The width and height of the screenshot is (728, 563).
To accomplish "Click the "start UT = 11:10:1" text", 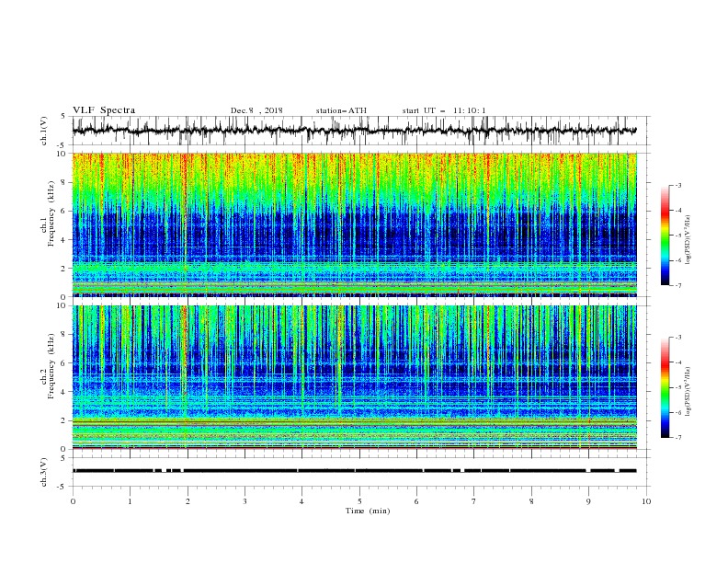I will [x=444, y=110].
